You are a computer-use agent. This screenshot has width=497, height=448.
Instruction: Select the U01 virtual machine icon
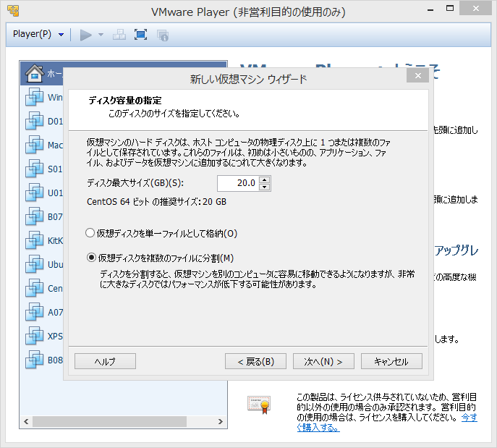tap(34, 193)
